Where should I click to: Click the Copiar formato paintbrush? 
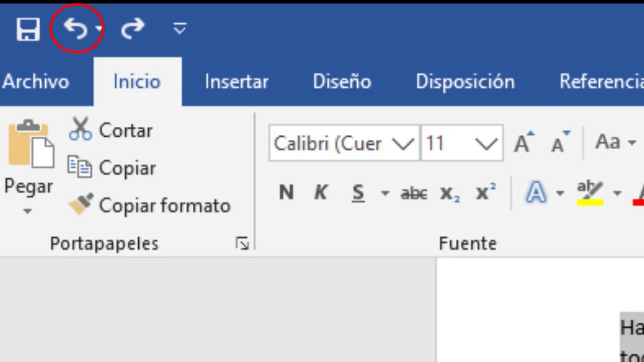(x=80, y=205)
